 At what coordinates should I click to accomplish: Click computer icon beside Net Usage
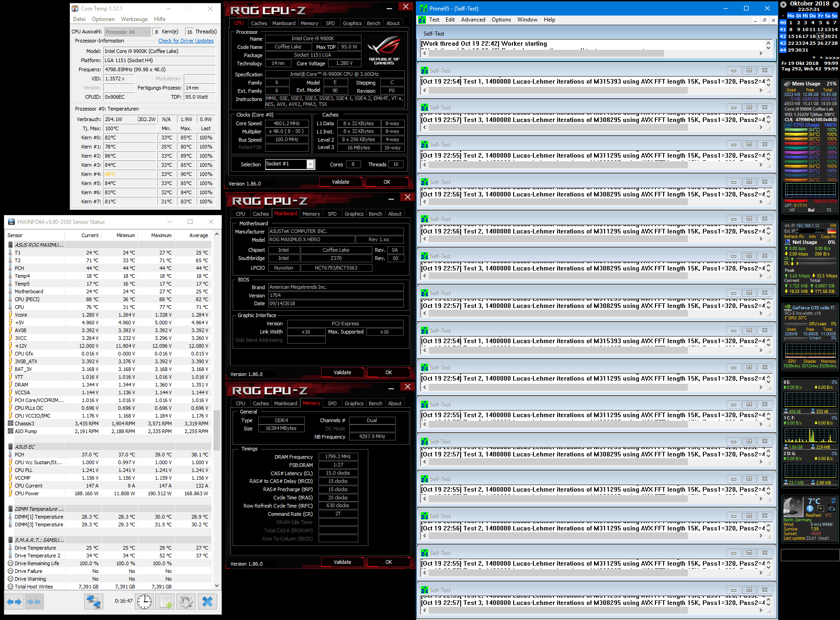click(x=787, y=243)
